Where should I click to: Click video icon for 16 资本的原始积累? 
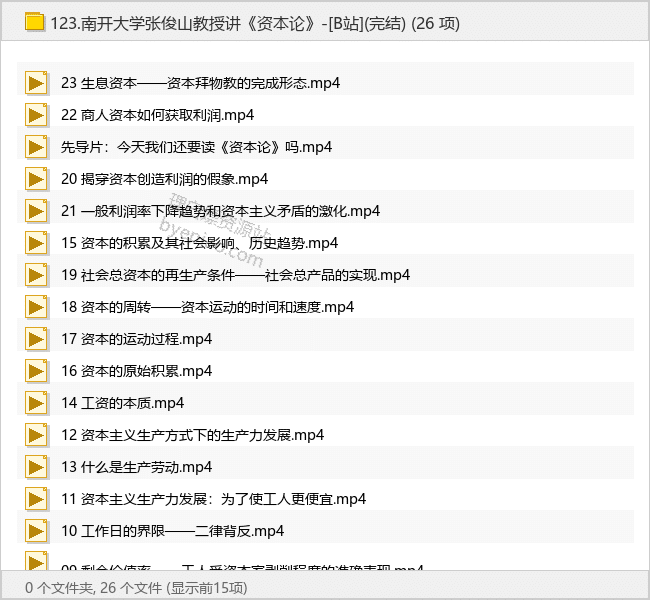point(36,371)
